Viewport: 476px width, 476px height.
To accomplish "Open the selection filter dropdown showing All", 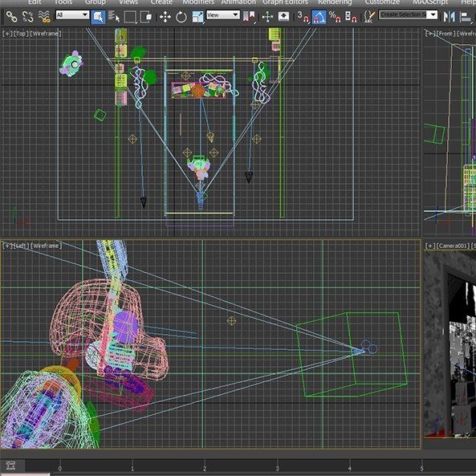I will click(72, 14).
